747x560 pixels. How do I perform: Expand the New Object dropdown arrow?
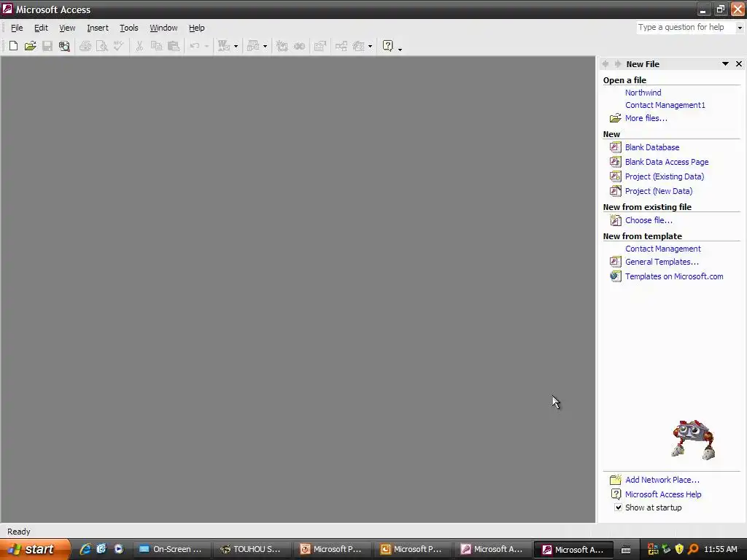370,46
